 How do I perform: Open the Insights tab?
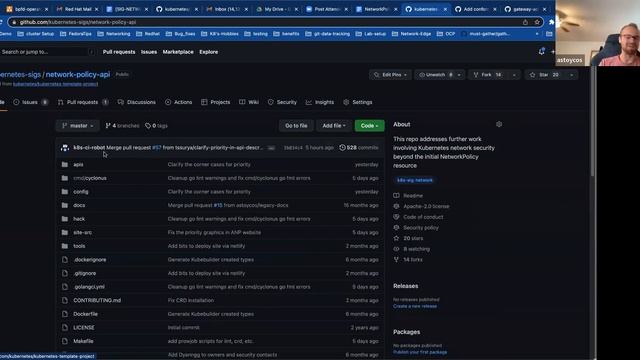click(320, 102)
